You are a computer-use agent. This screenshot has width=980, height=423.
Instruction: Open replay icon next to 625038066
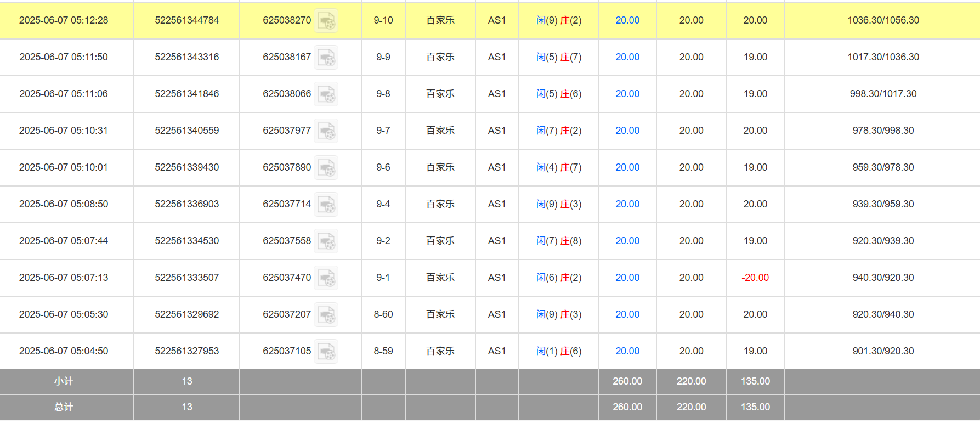click(x=326, y=94)
